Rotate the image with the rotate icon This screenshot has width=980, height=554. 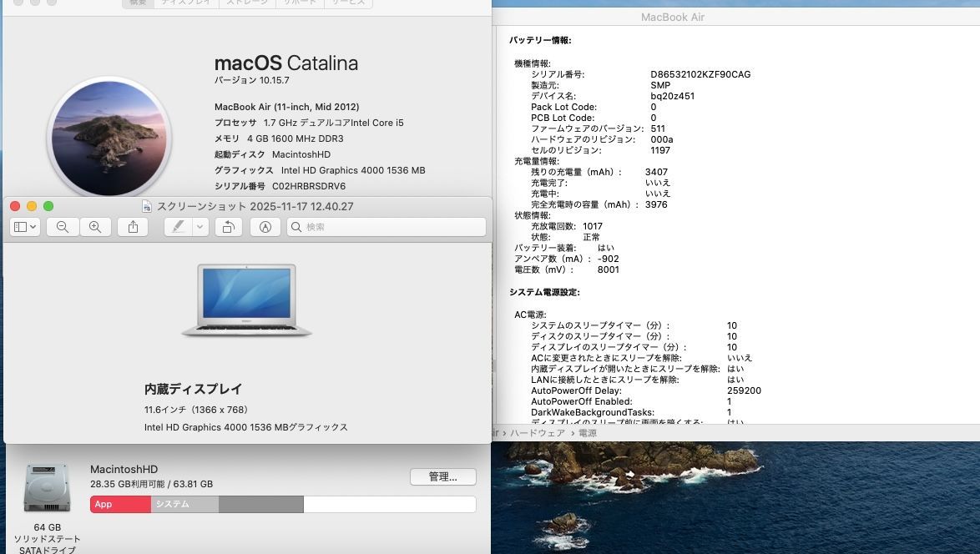tap(228, 227)
